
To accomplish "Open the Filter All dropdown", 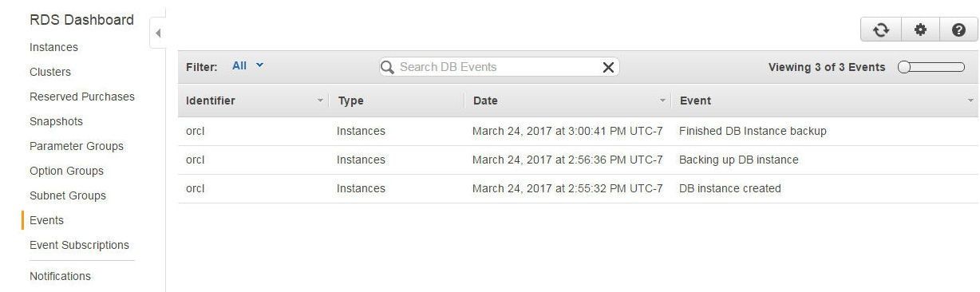I will pyautogui.click(x=247, y=66).
